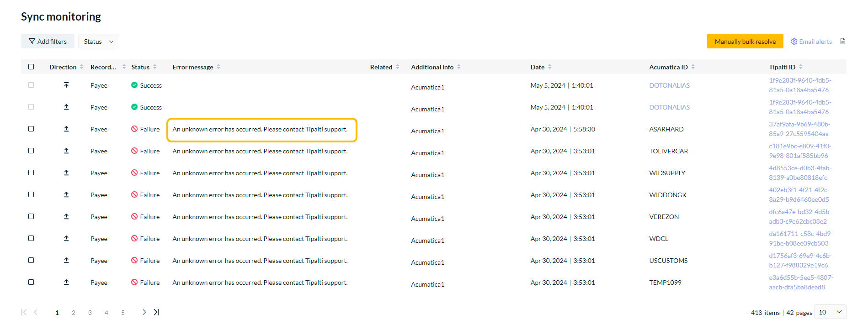Click the sort icon next to Acumatica ID
868x330 pixels.
tap(693, 67)
